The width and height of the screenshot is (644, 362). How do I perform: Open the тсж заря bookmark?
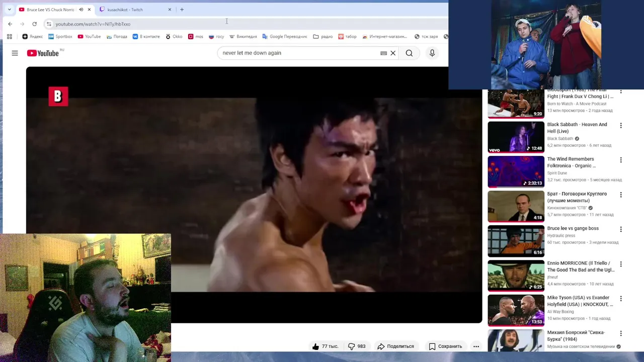pos(426,37)
